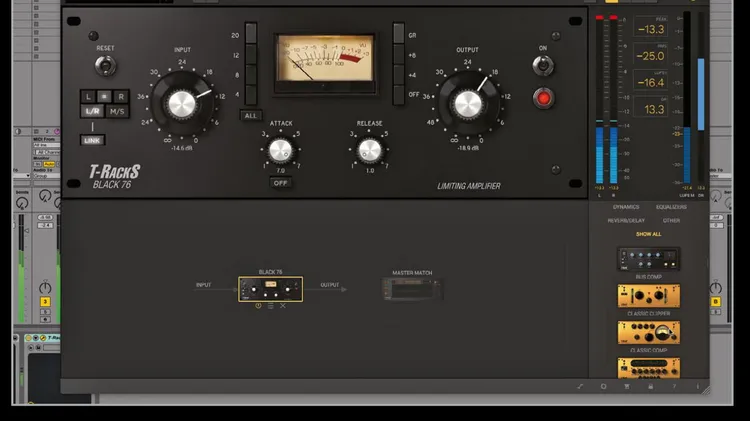Select the L channel button

[x=88, y=97]
